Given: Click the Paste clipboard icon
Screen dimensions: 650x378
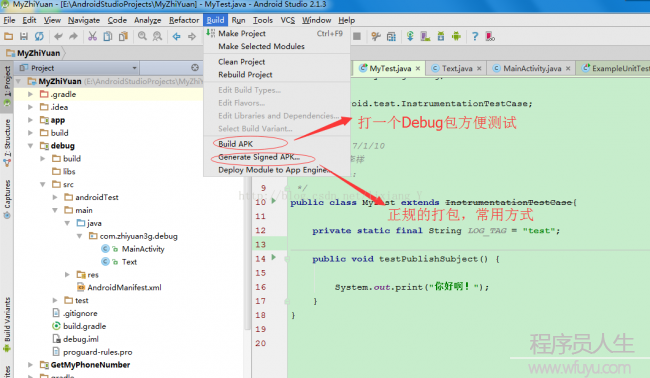Looking at the screenshot, I should click(123, 36).
